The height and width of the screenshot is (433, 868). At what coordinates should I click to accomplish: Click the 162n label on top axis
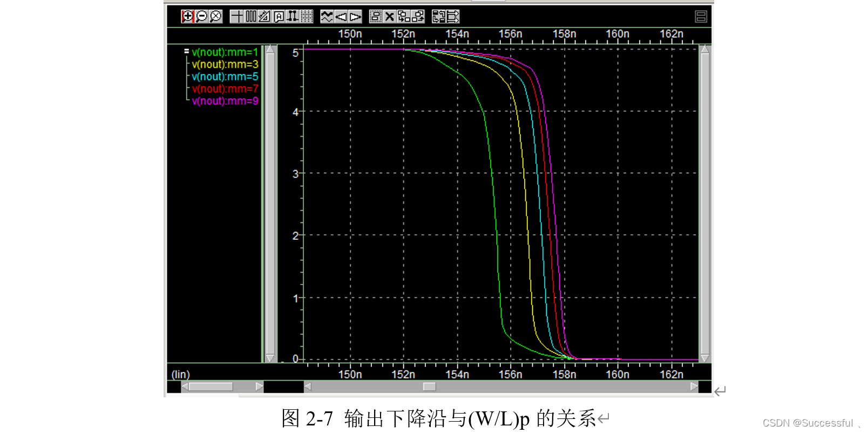[672, 34]
